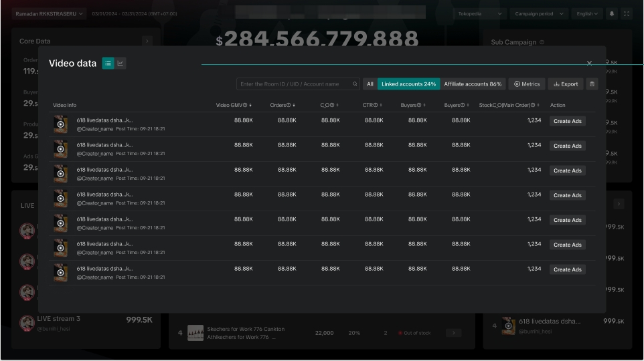Focus the Room ID / UID search field
The image size is (644, 361).
coord(295,84)
